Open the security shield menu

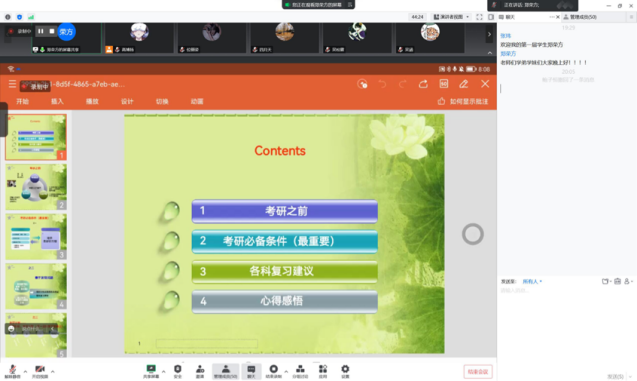[178, 371]
